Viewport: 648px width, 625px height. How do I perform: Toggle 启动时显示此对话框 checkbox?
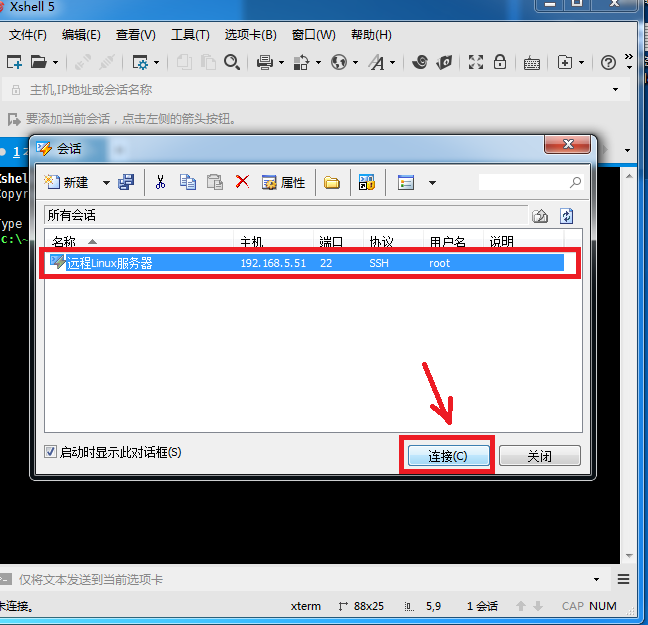point(51,452)
